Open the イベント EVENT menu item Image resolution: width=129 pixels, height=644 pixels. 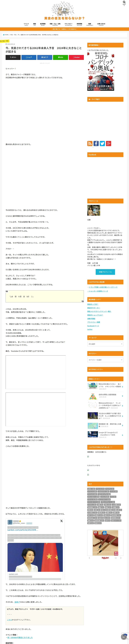coord(26,24)
